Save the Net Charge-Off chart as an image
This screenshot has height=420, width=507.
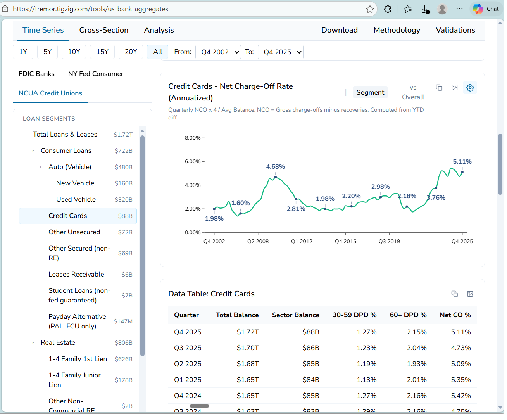[x=455, y=88]
